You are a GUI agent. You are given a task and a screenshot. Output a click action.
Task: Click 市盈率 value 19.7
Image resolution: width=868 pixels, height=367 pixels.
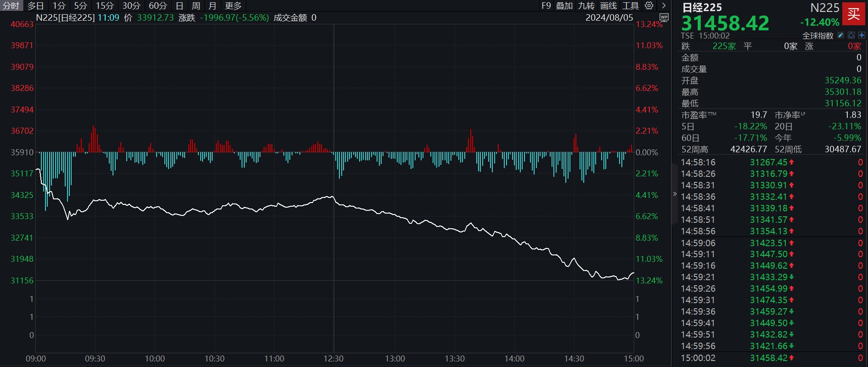[759, 115]
